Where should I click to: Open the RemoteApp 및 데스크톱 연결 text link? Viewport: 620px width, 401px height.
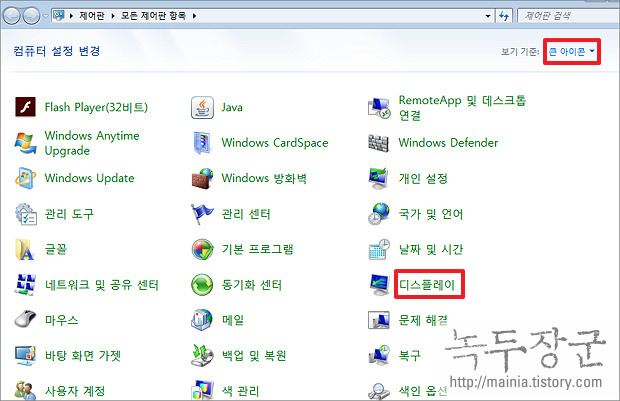[x=462, y=108]
